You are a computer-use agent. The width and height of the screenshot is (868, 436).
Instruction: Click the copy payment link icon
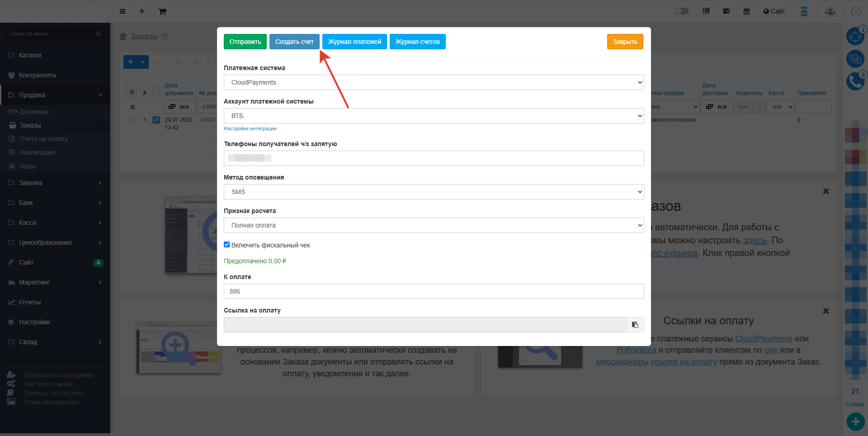point(635,325)
